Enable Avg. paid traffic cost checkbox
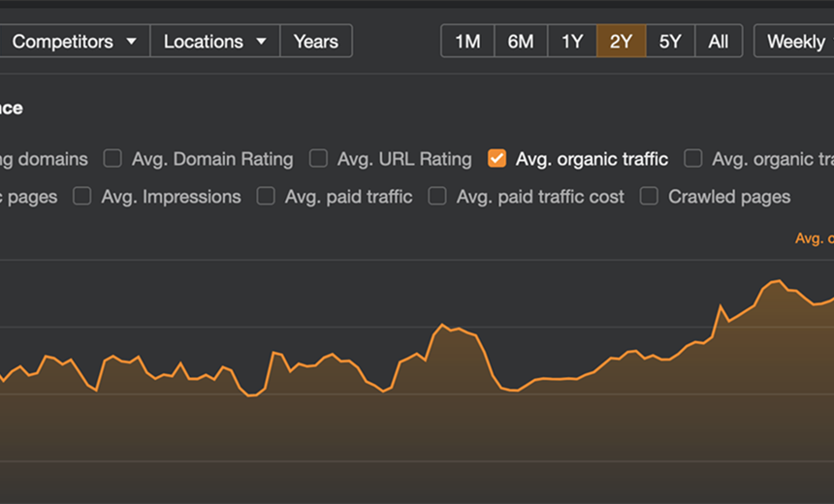834x504 pixels. tap(437, 196)
